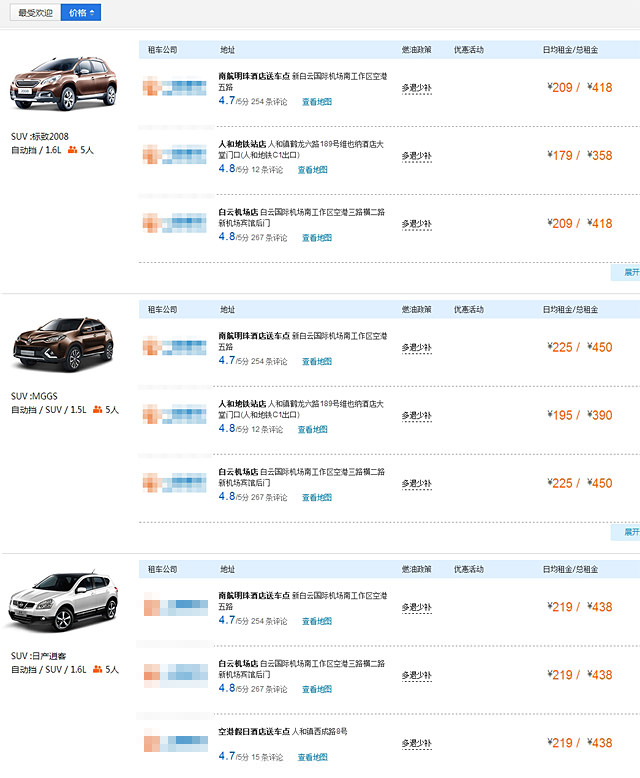Expand more offers under the 标致2008 listing
The width and height of the screenshot is (640, 778).
[x=629, y=272]
